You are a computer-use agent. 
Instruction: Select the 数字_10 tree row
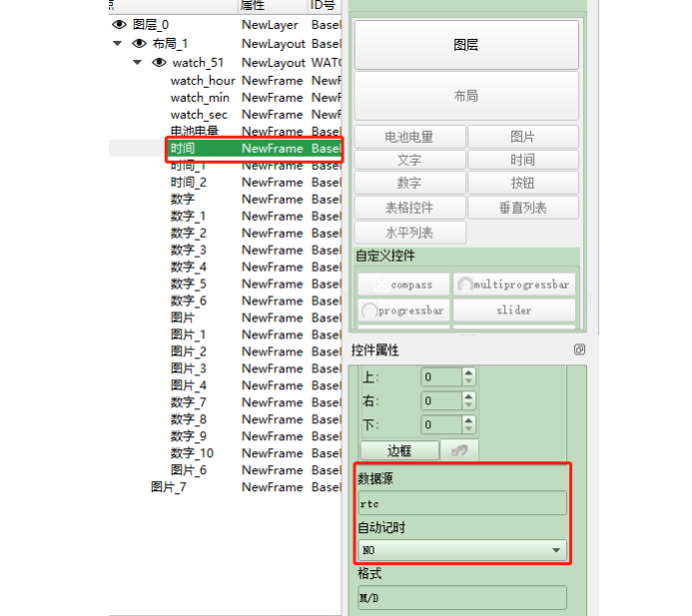(225, 453)
